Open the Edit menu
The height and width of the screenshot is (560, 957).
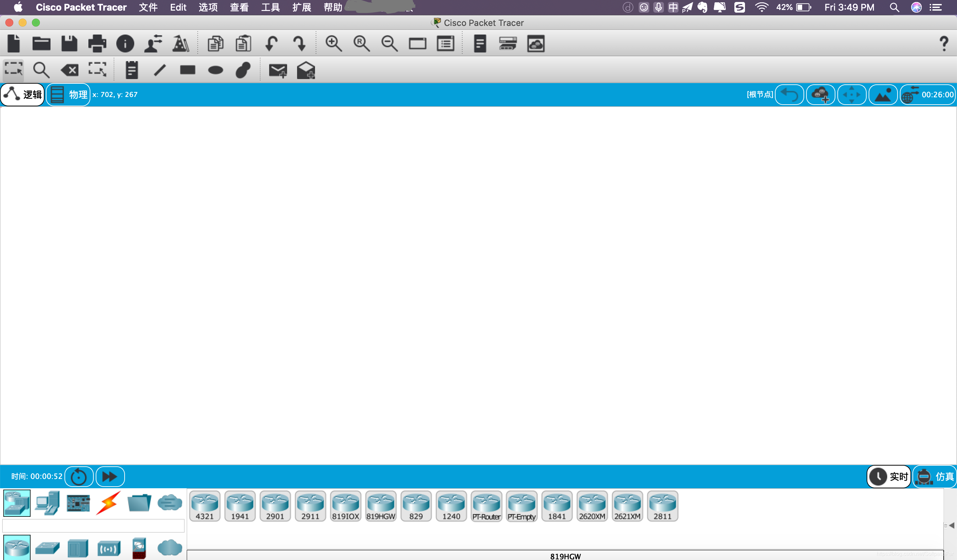178,7
